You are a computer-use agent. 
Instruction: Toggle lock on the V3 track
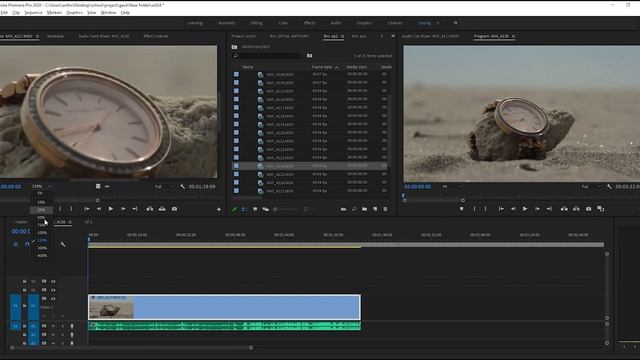coord(24,282)
